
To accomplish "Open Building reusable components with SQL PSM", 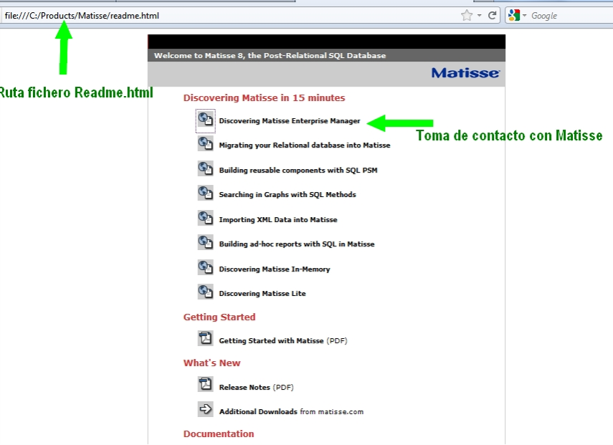I will click(x=298, y=170).
